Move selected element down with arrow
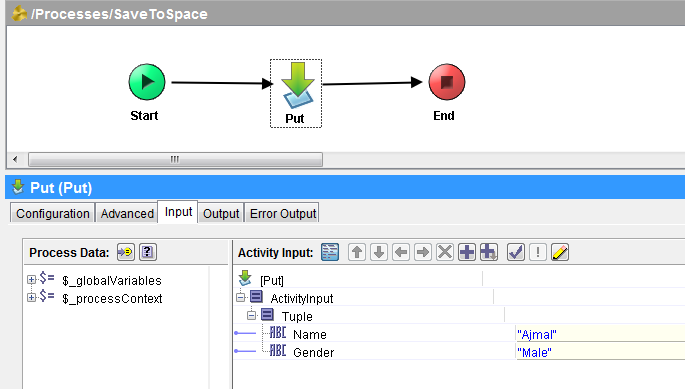The height and width of the screenshot is (389, 685). (x=379, y=252)
